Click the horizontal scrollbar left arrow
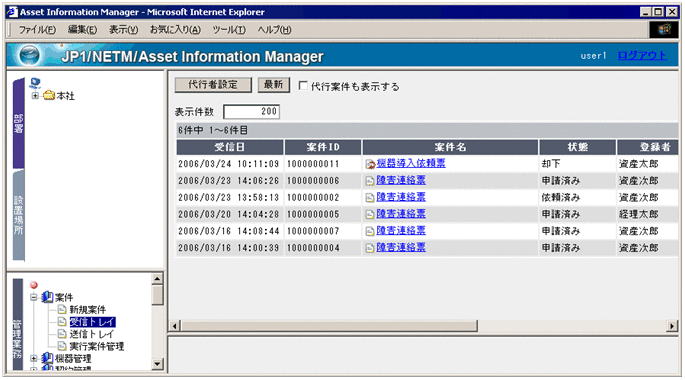The width and height of the screenshot is (685, 380). click(x=175, y=326)
